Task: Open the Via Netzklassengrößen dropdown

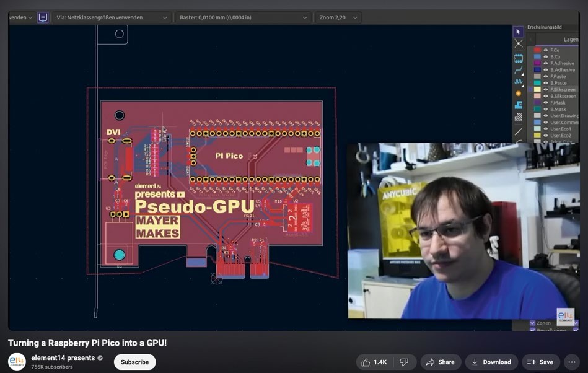Action: pos(112,17)
